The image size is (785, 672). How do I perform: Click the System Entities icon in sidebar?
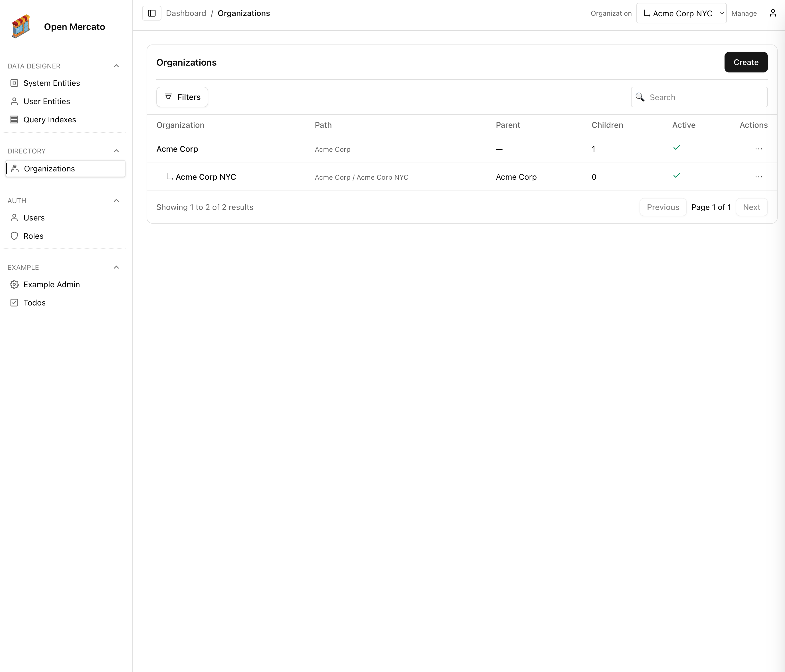pos(14,83)
